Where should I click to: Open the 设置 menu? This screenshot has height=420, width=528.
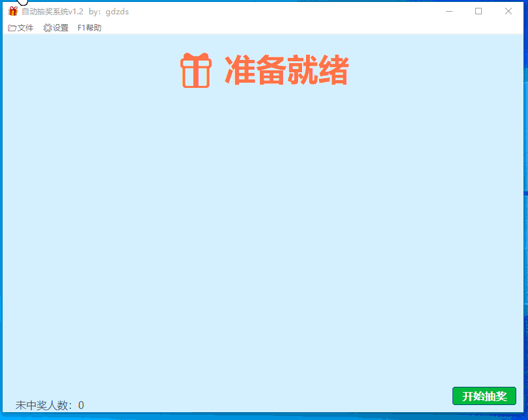coord(55,28)
